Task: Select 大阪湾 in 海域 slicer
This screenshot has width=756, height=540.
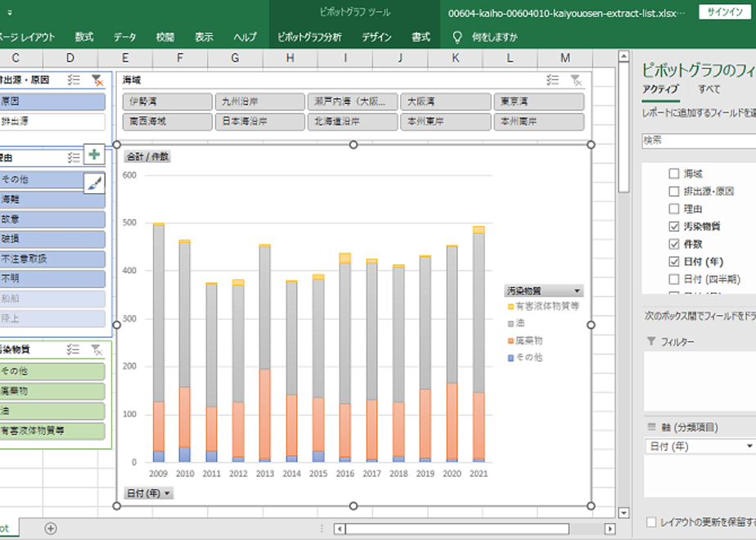Action: [446, 101]
